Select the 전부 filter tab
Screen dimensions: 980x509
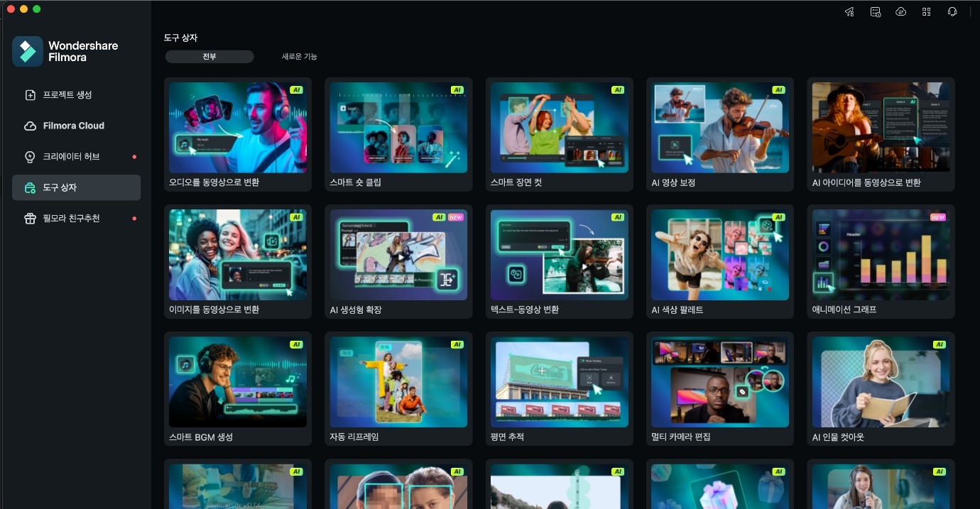click(x=209, y=56)
